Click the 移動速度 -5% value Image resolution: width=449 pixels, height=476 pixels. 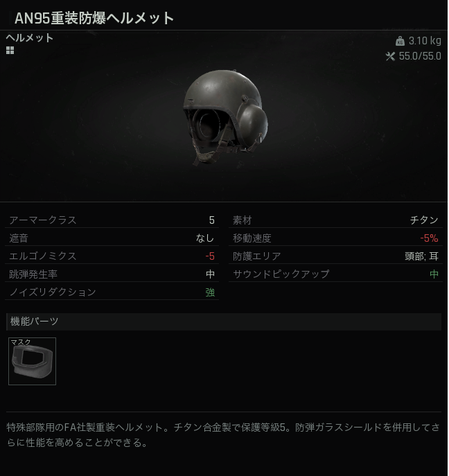(x=430, y=238)
